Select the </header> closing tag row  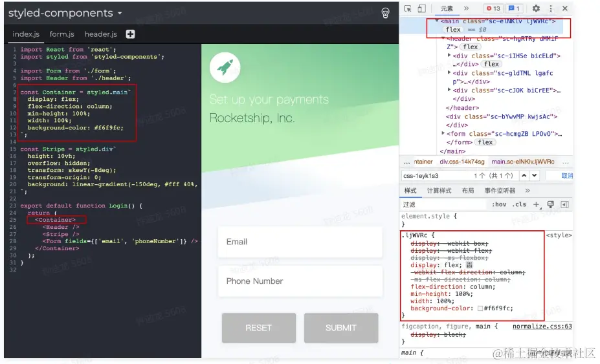[462, 108]
